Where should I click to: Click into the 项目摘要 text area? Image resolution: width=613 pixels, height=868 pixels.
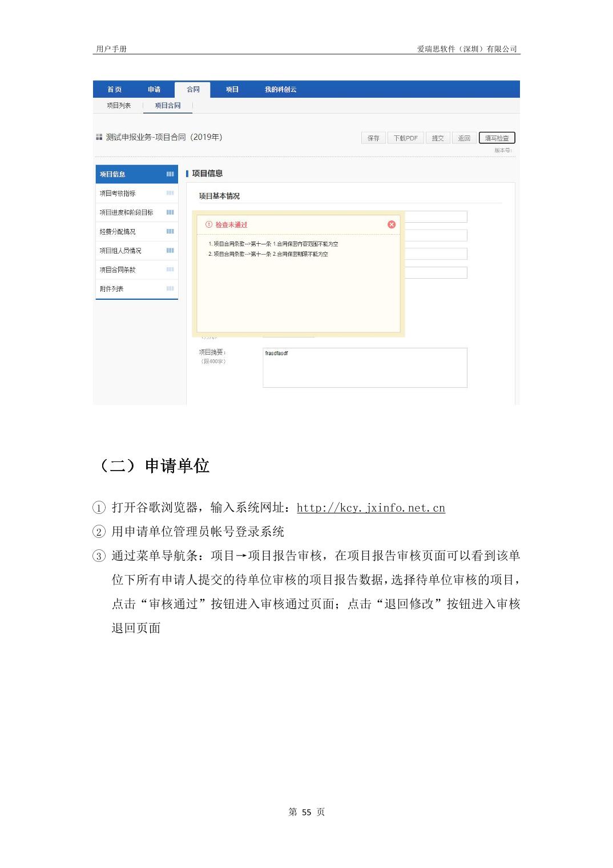click(x=365, y=368)
